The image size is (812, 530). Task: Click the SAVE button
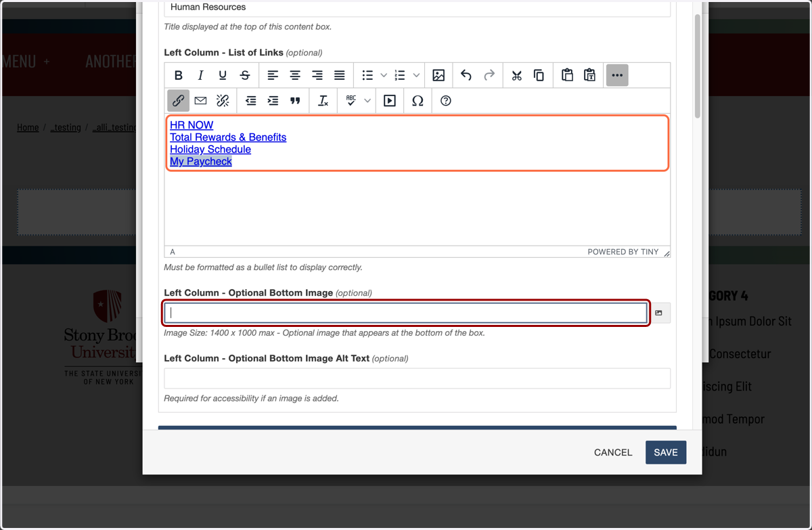pos(666,453)
